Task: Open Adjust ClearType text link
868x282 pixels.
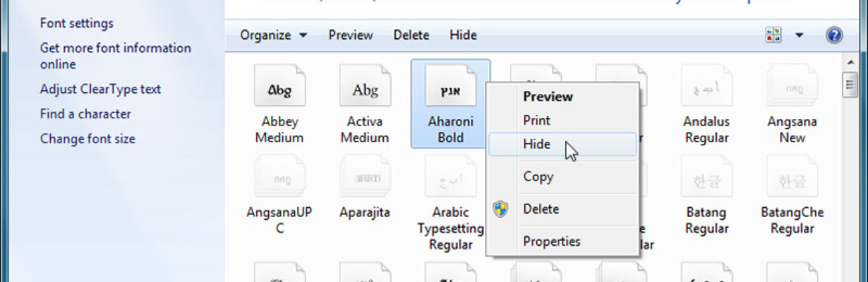Action: point(100,90)
